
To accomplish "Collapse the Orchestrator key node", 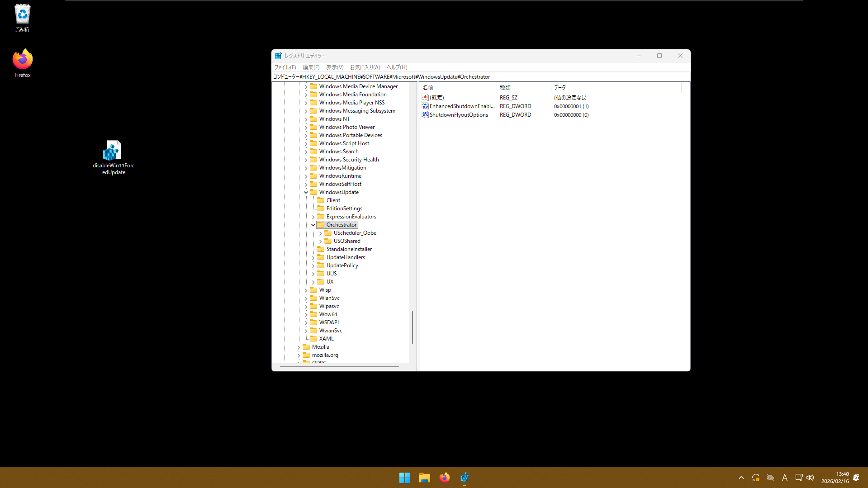I will coord(313,225).
